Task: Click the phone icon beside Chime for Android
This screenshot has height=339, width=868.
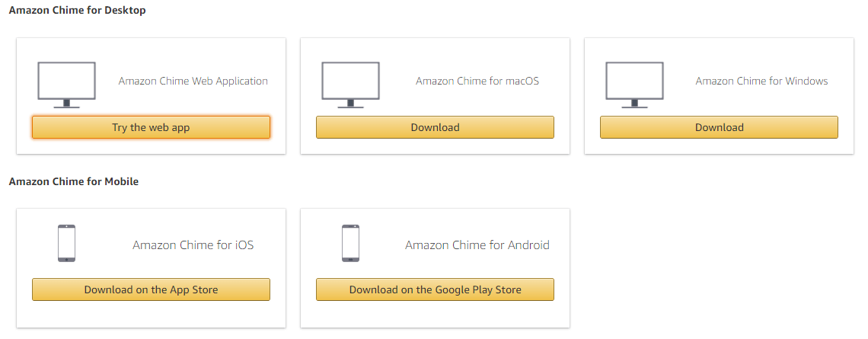Action: pos(350,243)
